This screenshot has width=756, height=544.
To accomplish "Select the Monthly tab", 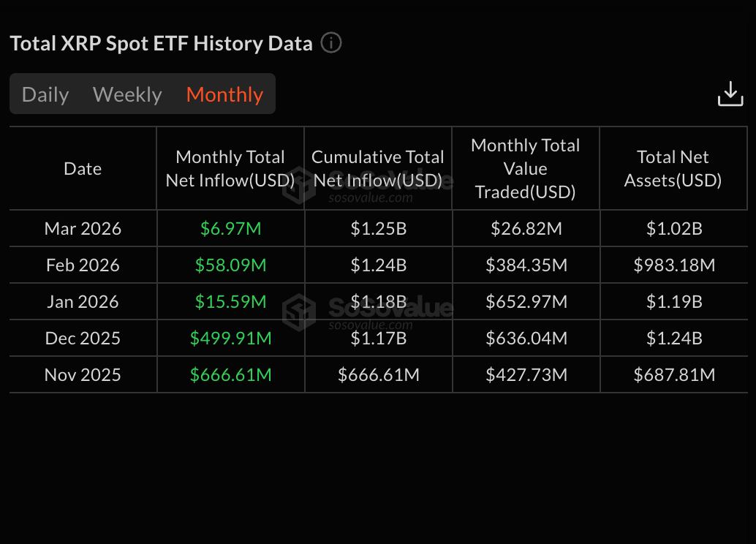I will pos(224,94).
